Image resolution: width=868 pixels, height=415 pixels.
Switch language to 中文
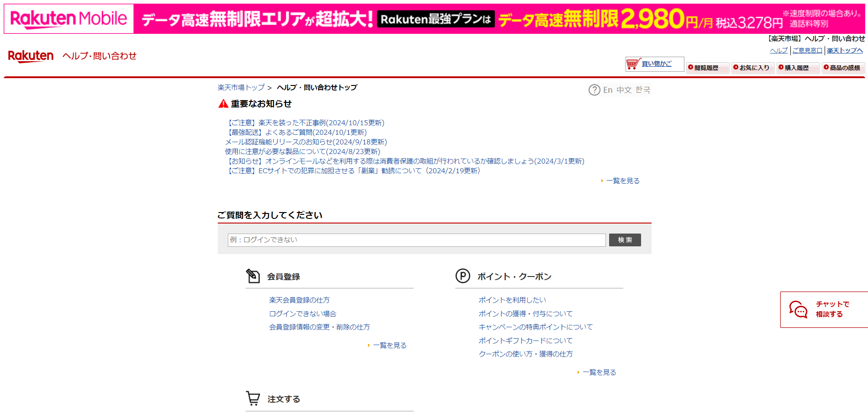624,90
